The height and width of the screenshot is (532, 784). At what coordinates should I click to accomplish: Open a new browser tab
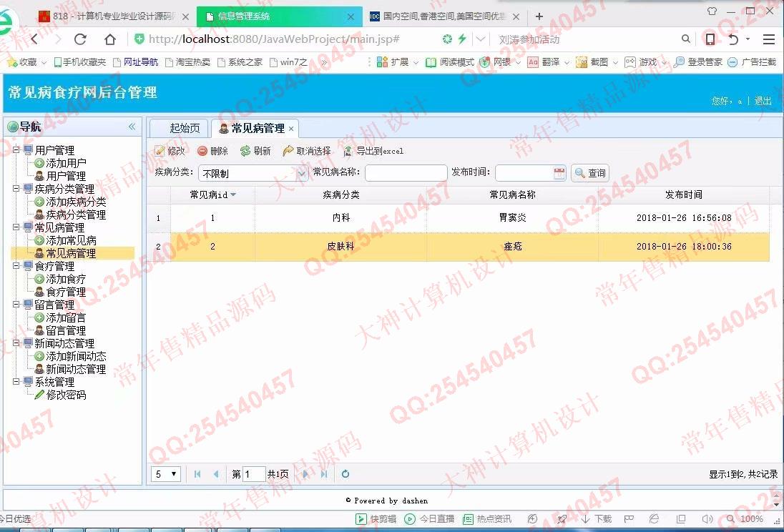click(x=539, y=16)
